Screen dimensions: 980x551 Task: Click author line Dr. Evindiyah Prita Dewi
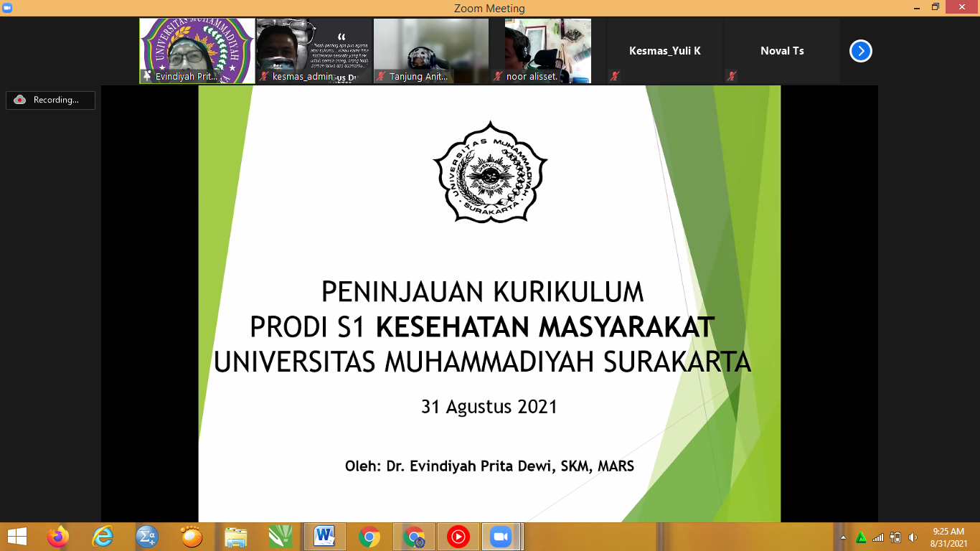pyautogui.click(x=489, y=466)
